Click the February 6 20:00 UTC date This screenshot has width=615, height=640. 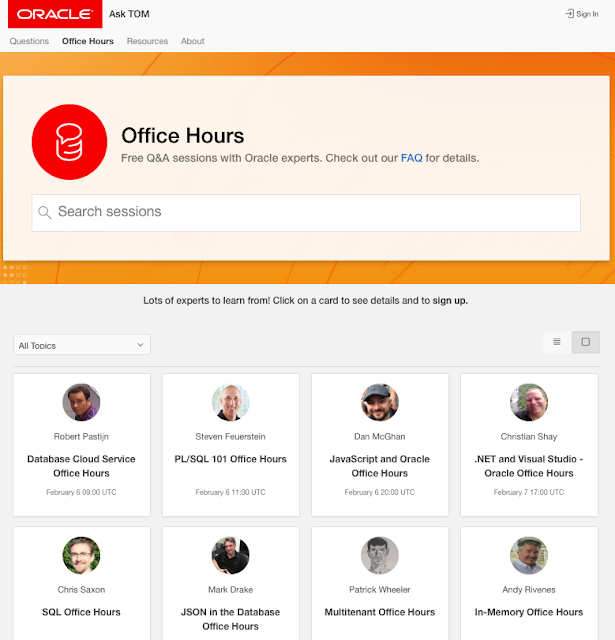click(380, 492)
